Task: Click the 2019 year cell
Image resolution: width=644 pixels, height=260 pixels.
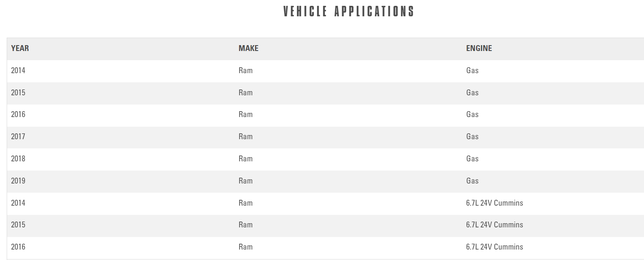Action: click(18, 181)
